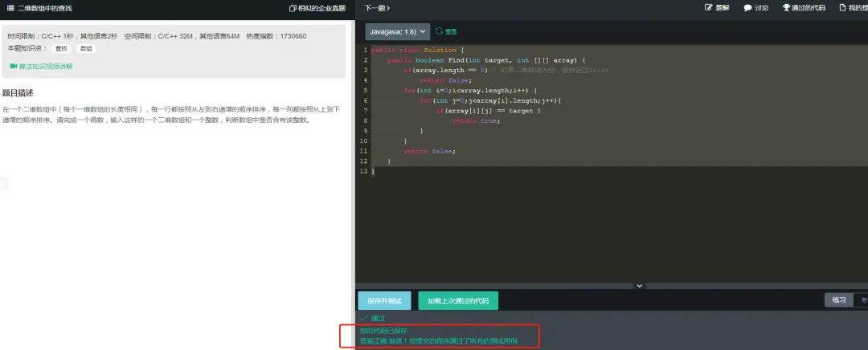
Task: Click the 重置 reset text
Action: (x=451, y=32)
